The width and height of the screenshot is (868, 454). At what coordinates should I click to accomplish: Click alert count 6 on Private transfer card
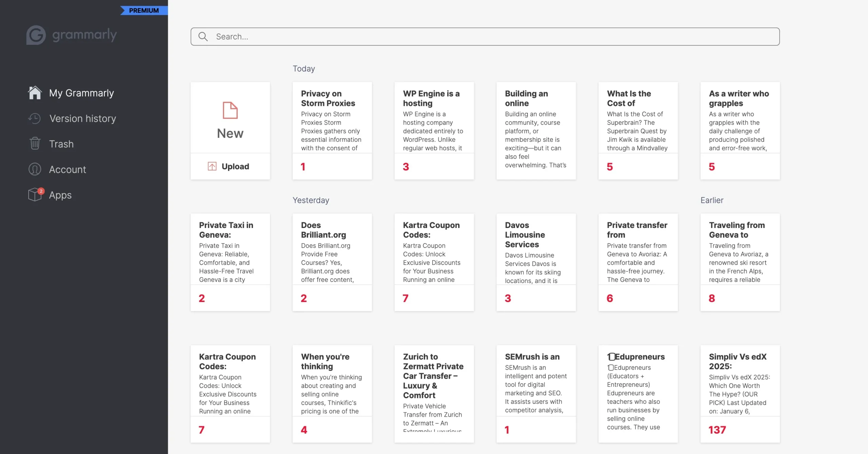pos(610,298)
